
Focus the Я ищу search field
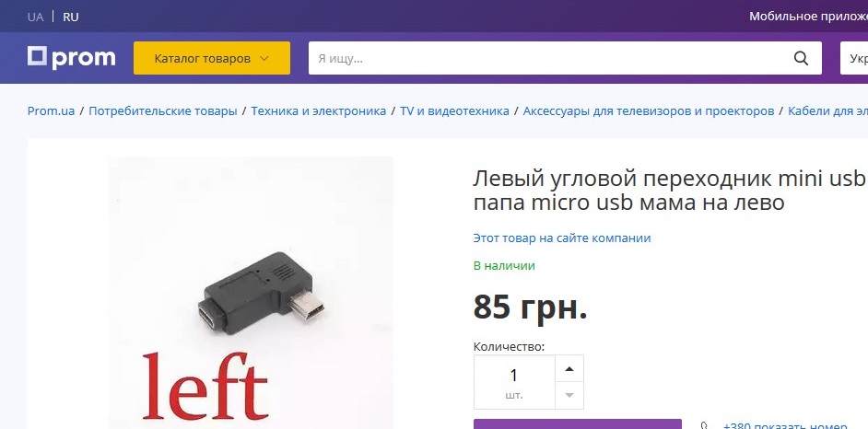point(551,58)
